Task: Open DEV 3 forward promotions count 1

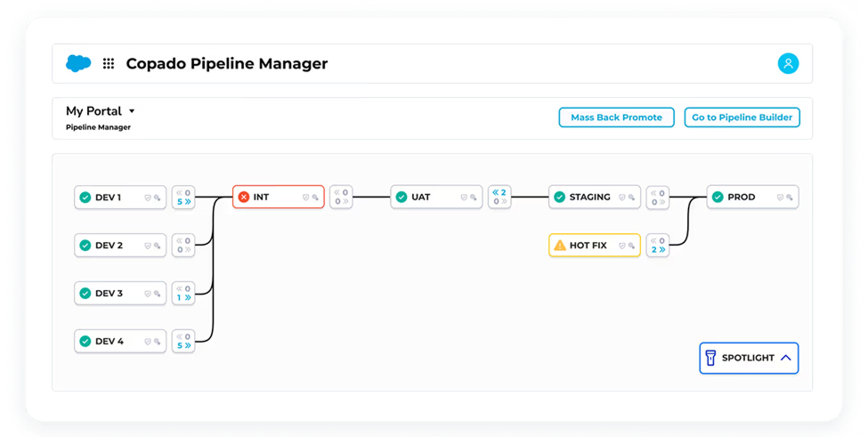Action: point(183,297)
